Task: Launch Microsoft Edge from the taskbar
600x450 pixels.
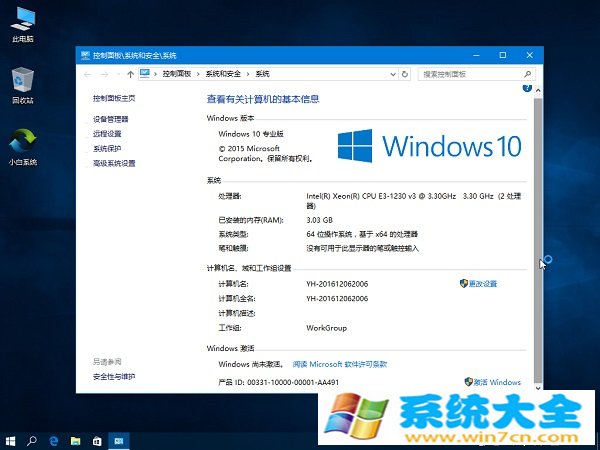Action: point(54,440)
